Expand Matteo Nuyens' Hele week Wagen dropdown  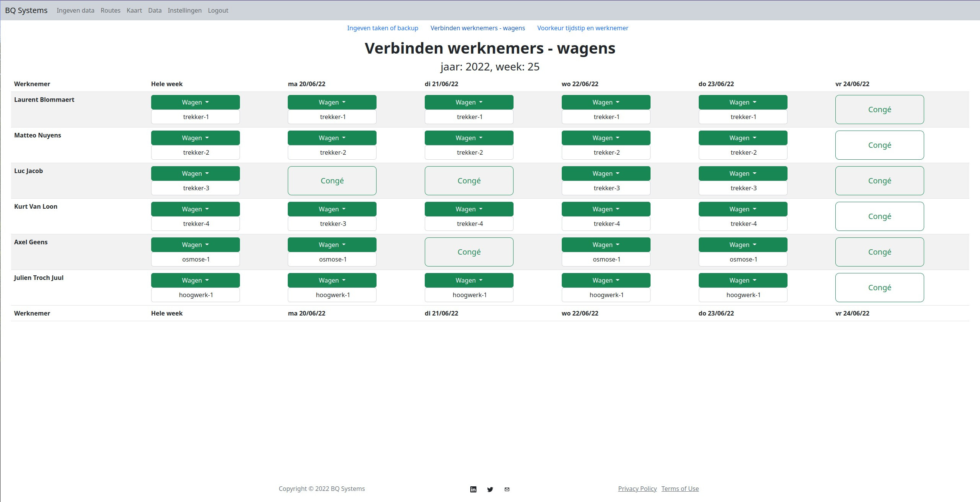(196, 138)
